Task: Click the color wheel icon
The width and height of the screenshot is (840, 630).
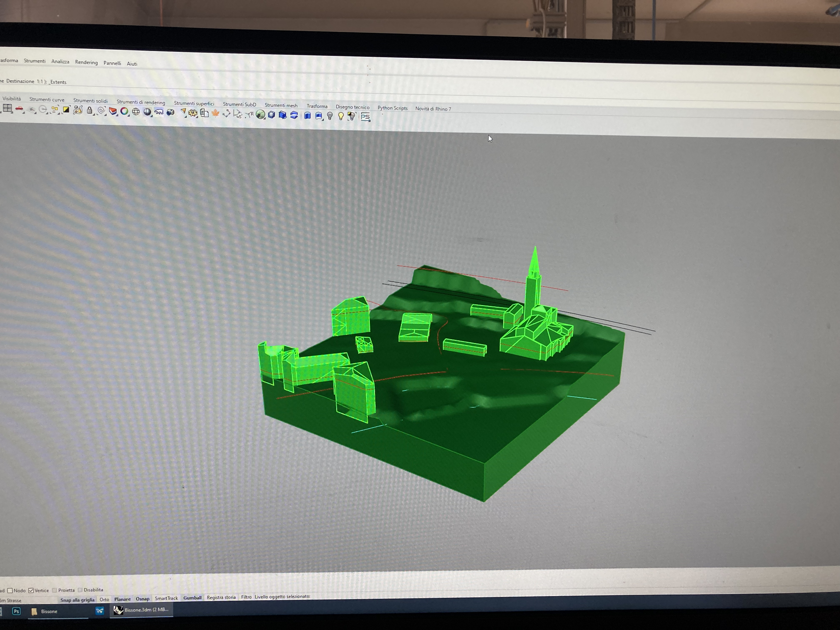Action: click(124, 111)
